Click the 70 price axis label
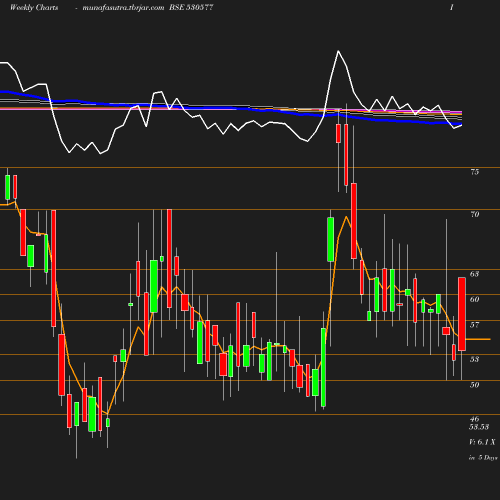 pyautogui.click(x=475, y=214)
